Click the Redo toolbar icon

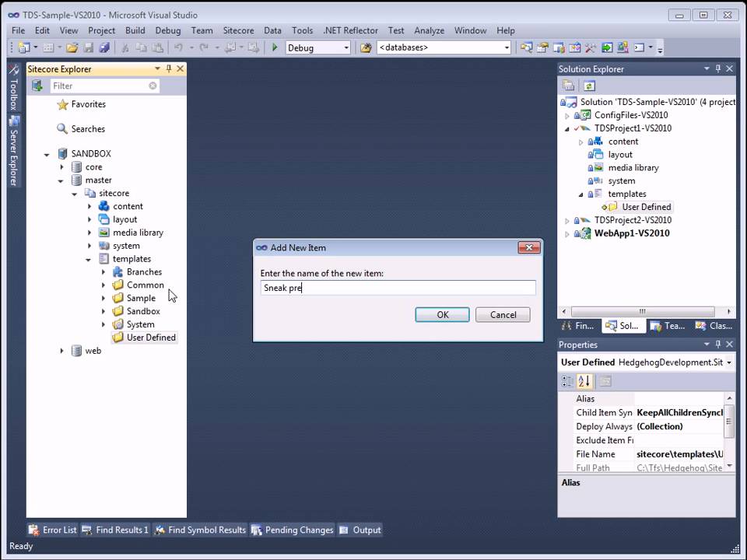[x=204, y=47]
